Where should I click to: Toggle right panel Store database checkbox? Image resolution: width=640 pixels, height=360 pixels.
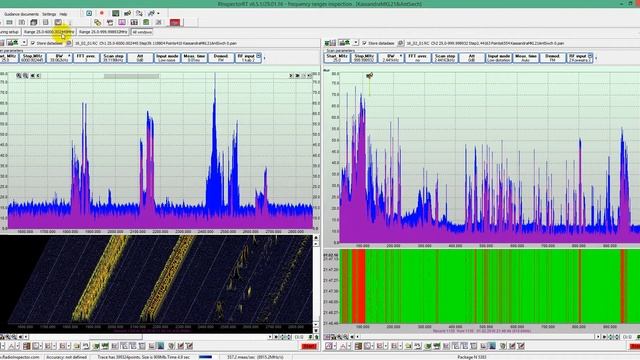pyautogui.click(x=364, y=43)
